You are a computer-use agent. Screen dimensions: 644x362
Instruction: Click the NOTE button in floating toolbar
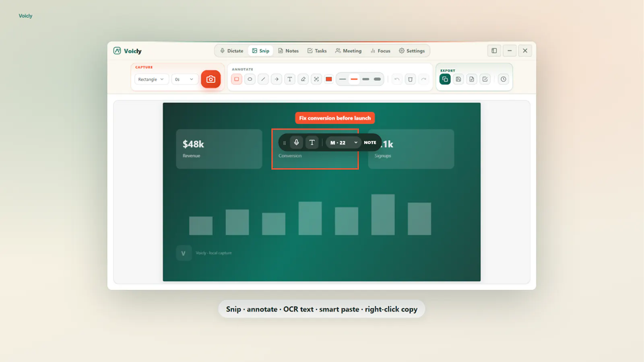(370, 142)
